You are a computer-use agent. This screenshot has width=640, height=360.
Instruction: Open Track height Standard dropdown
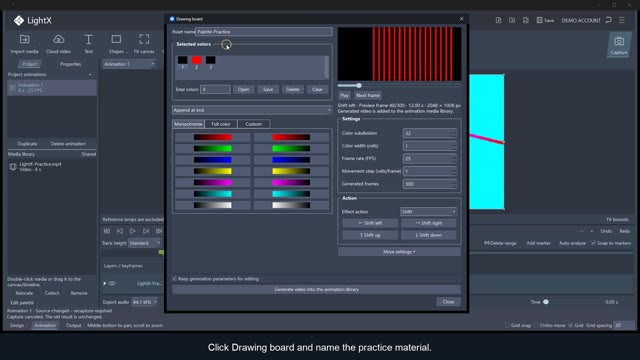[x=144, y=243]
